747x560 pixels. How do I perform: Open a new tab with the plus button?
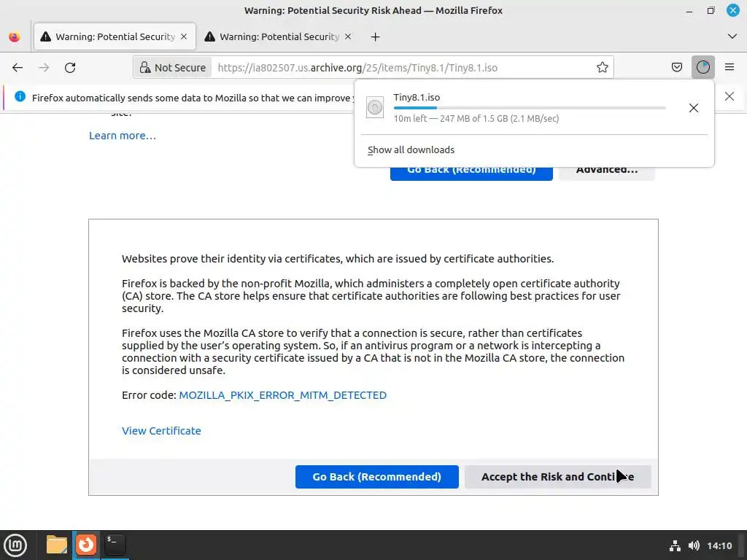[x=376, y=36]
